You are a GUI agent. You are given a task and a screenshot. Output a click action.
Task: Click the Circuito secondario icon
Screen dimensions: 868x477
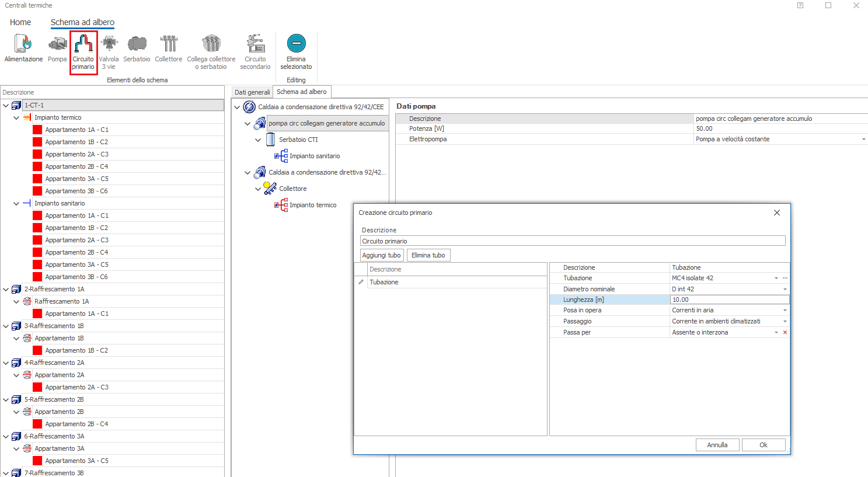[255, 51]
